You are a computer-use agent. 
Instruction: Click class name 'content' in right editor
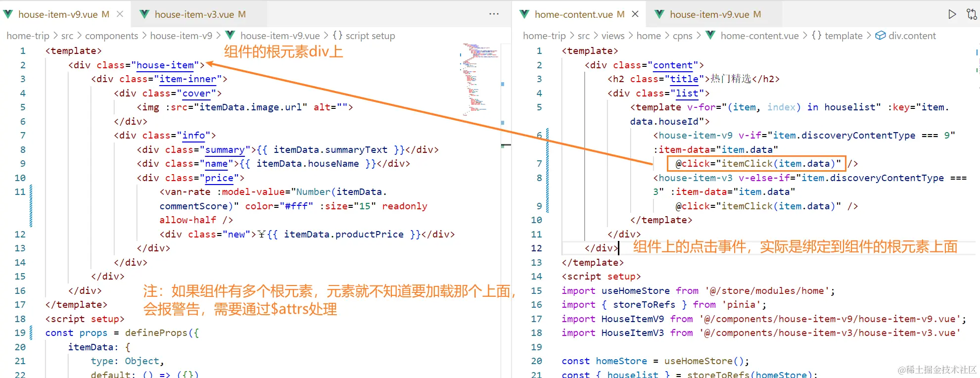tap(673, 65)
